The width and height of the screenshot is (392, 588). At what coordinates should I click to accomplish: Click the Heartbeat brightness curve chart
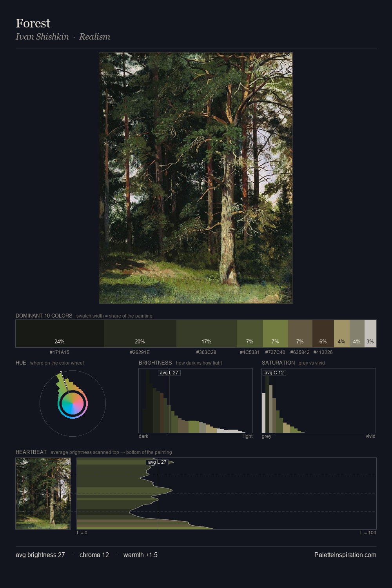pos(227,494)
